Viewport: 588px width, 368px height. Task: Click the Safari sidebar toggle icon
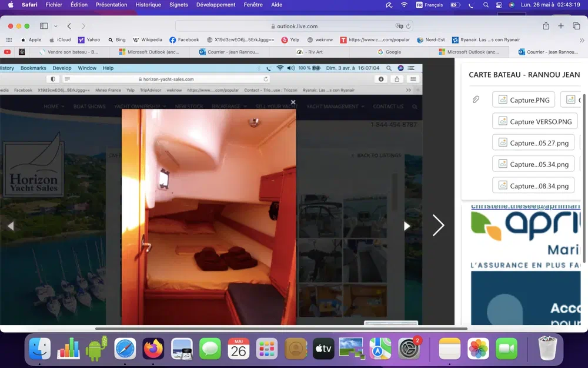[x=44, y=26]
